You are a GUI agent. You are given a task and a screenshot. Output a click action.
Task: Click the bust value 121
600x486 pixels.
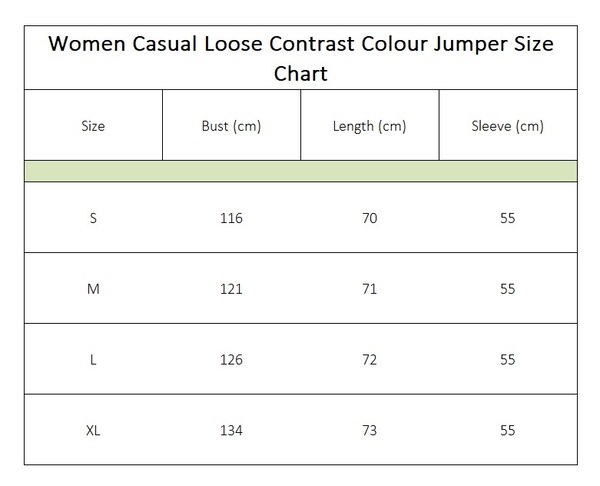232,289
